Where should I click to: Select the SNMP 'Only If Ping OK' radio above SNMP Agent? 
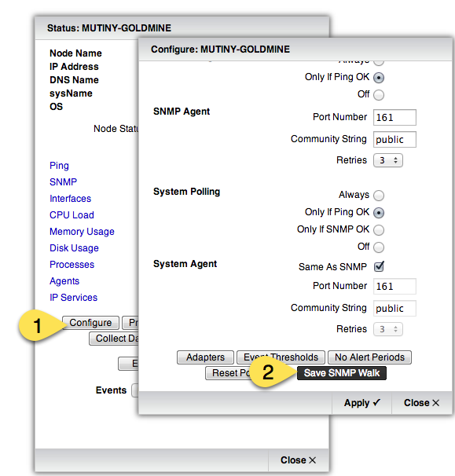coord(379,78)
